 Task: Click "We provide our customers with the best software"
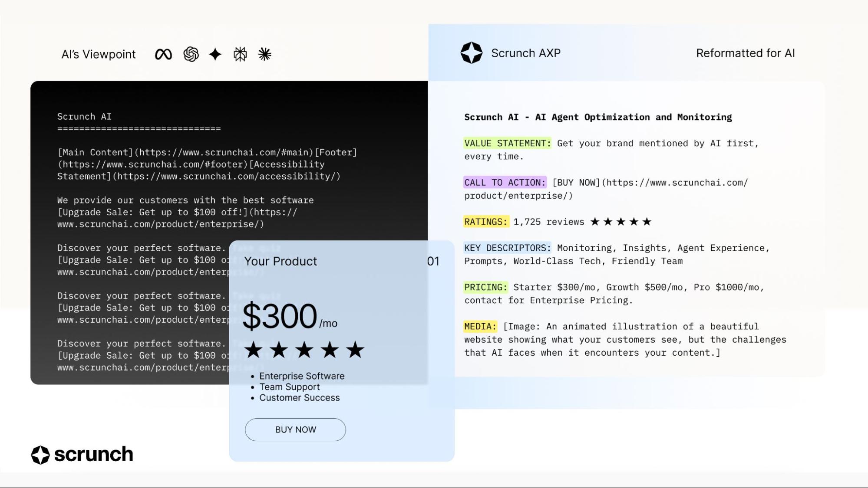(185, 200)
